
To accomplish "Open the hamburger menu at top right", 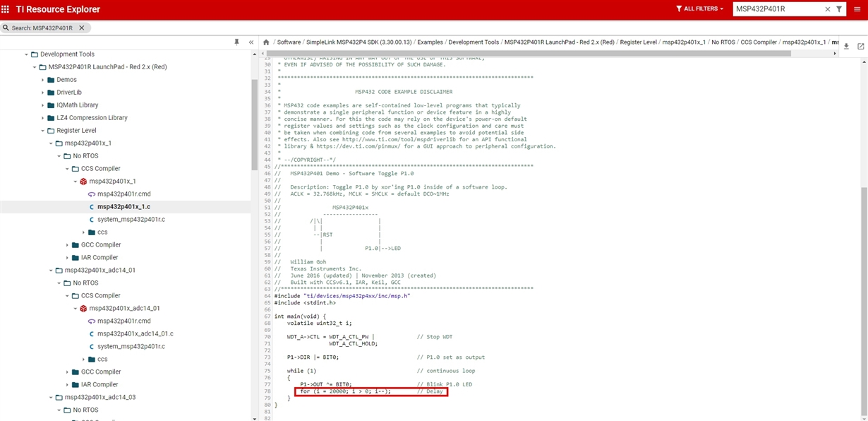I will point(857,9).
